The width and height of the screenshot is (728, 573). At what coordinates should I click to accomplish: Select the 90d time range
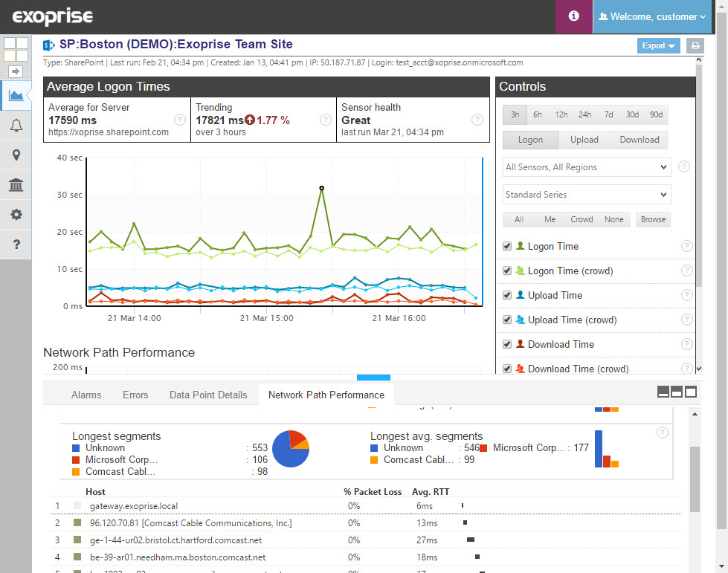(x=656, y=114)
